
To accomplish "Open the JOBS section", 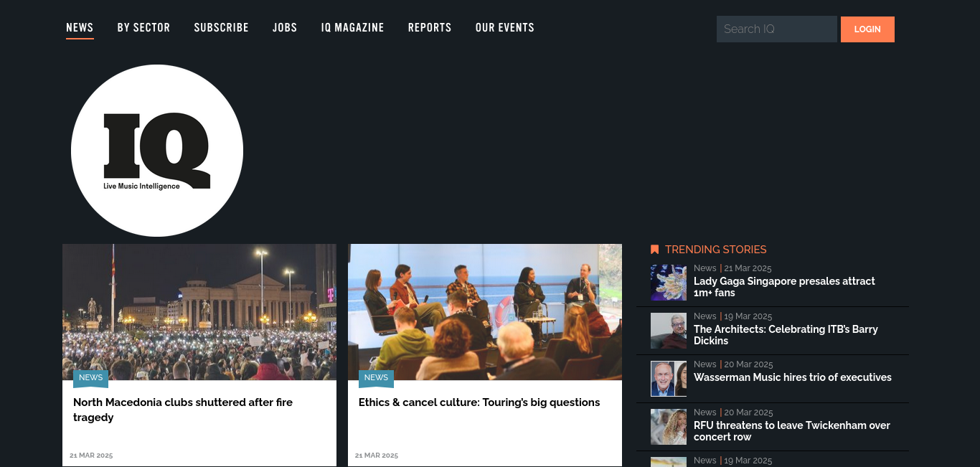I will point(285,28).
